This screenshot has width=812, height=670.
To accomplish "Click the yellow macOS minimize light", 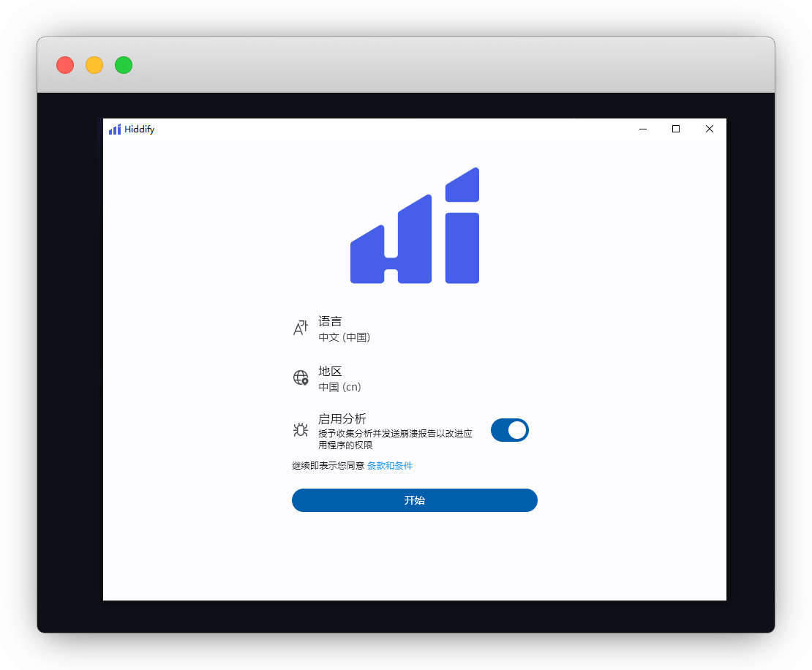I will tap(94, 65).
